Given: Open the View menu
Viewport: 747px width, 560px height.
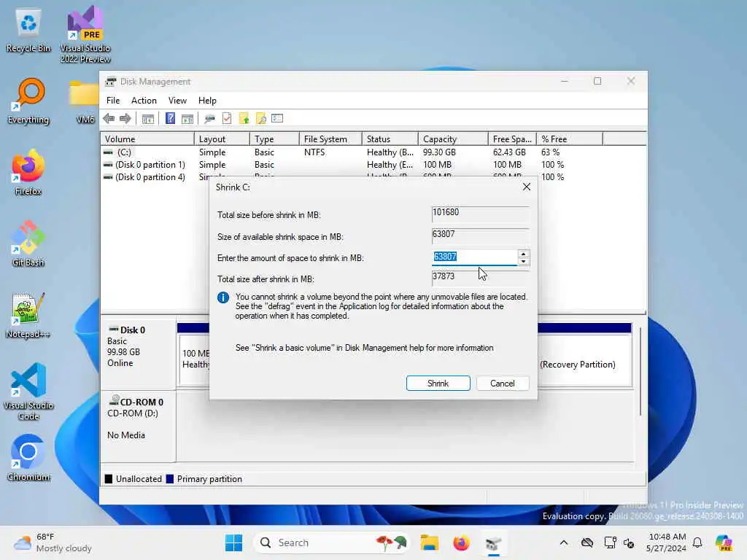Looking at the screenshot, I should click(x=177, y=101).
